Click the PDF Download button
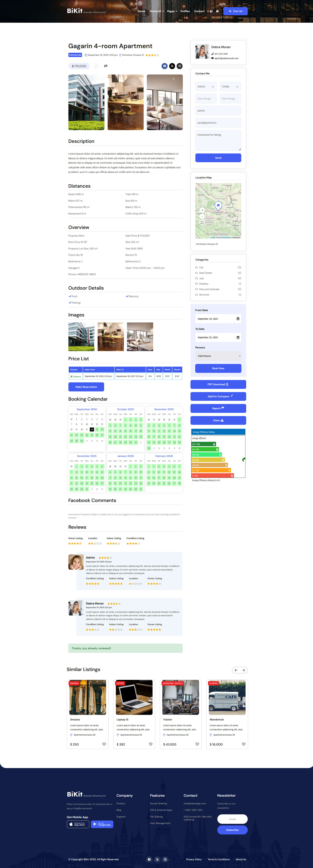 tap(218, 384)
